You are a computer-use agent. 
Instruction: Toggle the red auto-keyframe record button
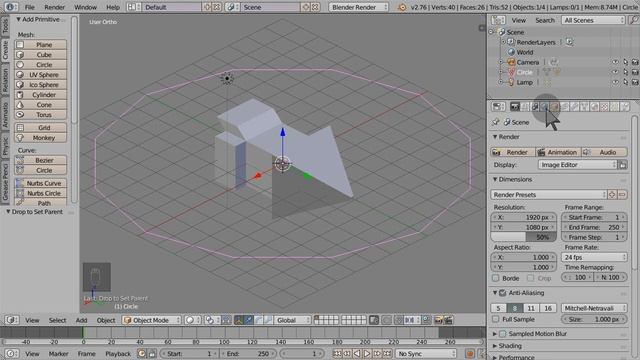(x=470, y=354)
